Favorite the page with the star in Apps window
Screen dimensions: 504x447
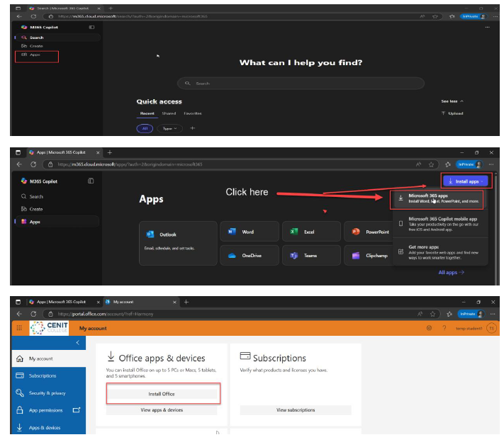pos(431,164)
